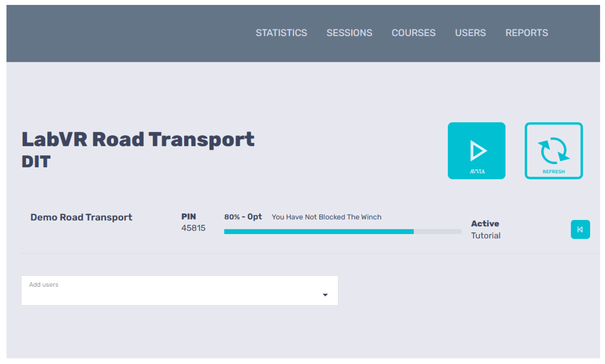The image size is (605, 364).
Task: Expand the Add users dropdown arrow
Action: coord(325,295)
